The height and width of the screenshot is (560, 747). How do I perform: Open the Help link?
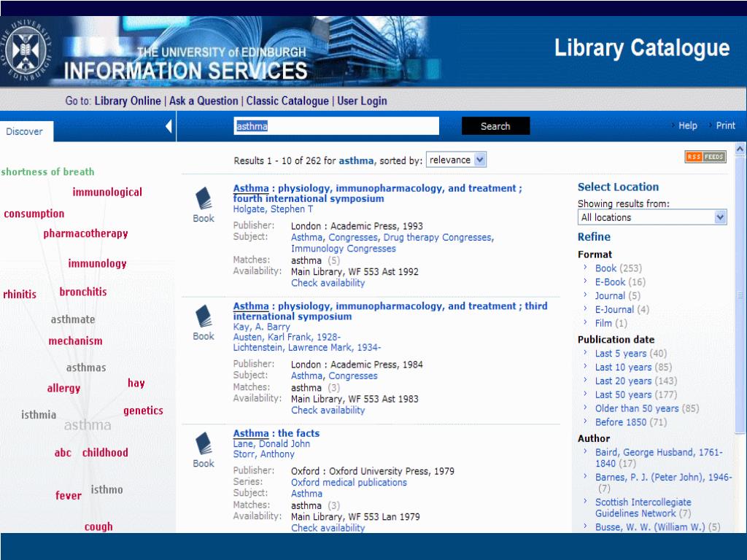pyautogui.click(x=687, y=125)
